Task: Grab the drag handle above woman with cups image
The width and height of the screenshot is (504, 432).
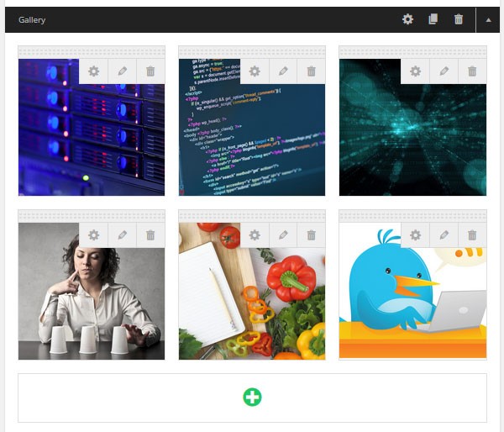Action: (x=92, y=216)
